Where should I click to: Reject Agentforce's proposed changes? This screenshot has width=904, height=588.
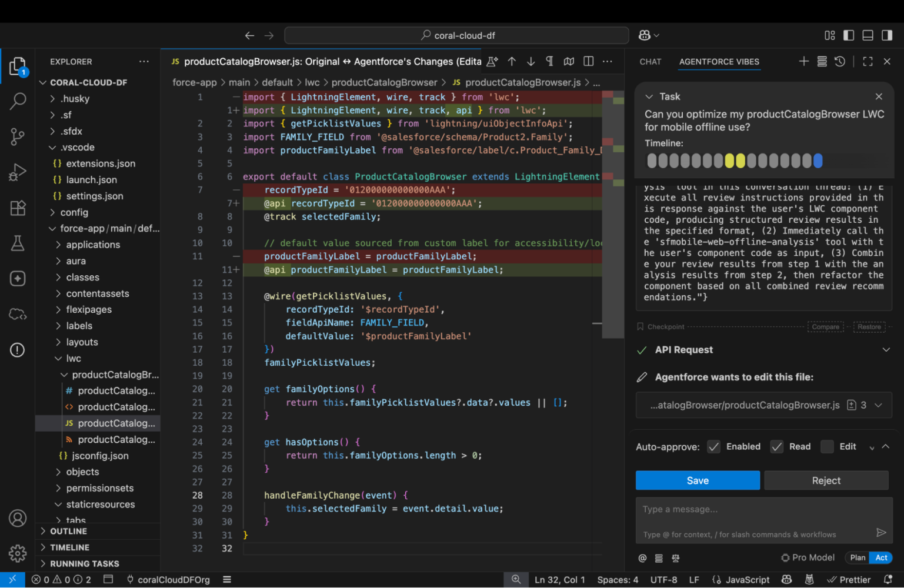click(826, 480)
